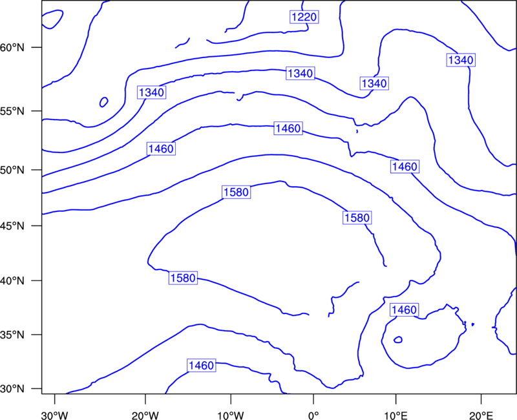
Task: Click the southernmost 1460 label near 30°N
Action: (202, 365)
